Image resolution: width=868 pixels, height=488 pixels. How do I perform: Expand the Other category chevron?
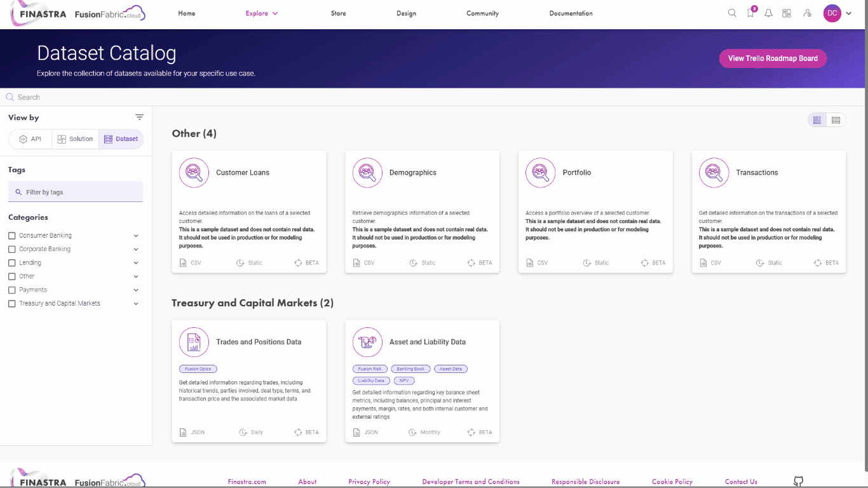136,276
